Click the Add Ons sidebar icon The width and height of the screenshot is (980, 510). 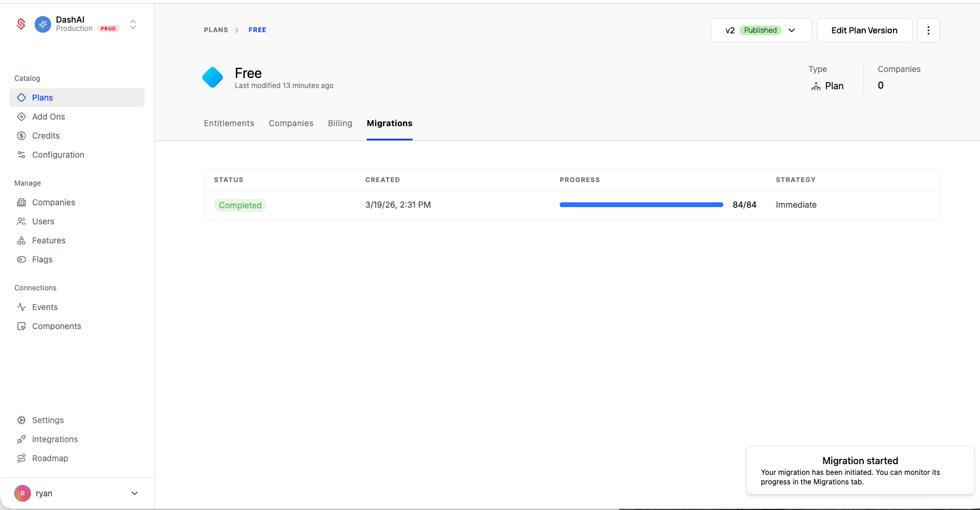[x=21, y=117]
